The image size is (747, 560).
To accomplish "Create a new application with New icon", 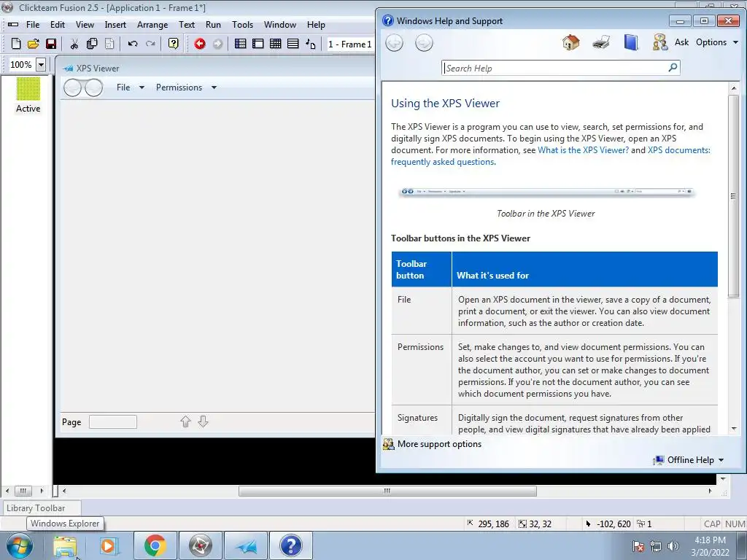I will pyautogui.click(x=16, y=44).
